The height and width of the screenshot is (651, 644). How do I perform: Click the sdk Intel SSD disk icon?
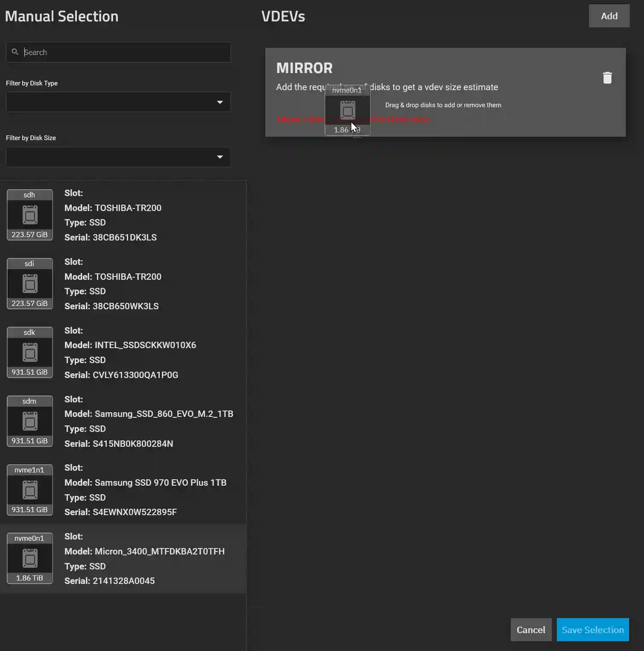[x=29, y=352]
